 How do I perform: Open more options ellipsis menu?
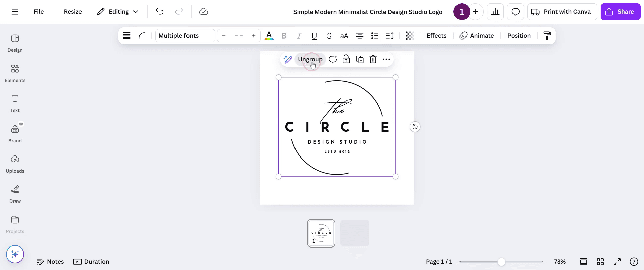(386, 59)
